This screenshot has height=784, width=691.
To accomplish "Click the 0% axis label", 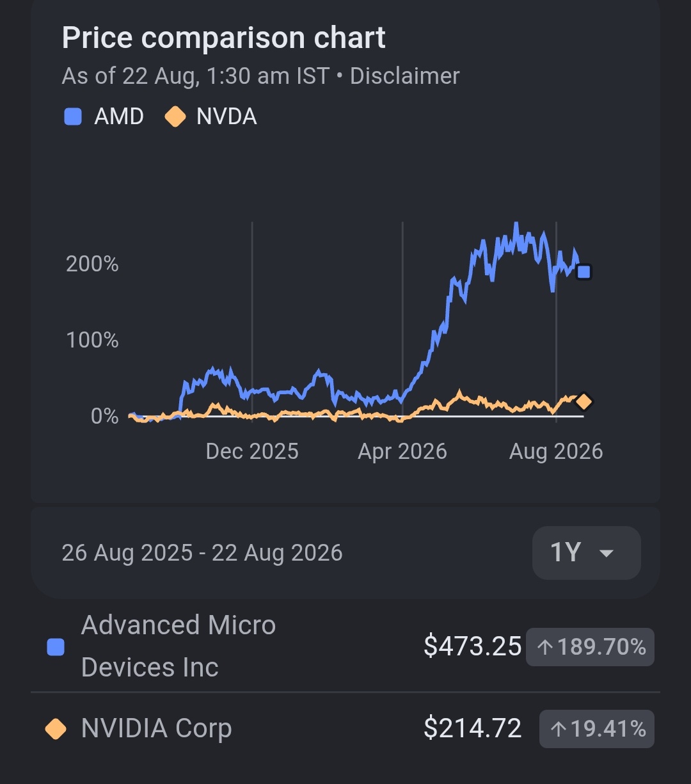I will (x=105, y=417).
